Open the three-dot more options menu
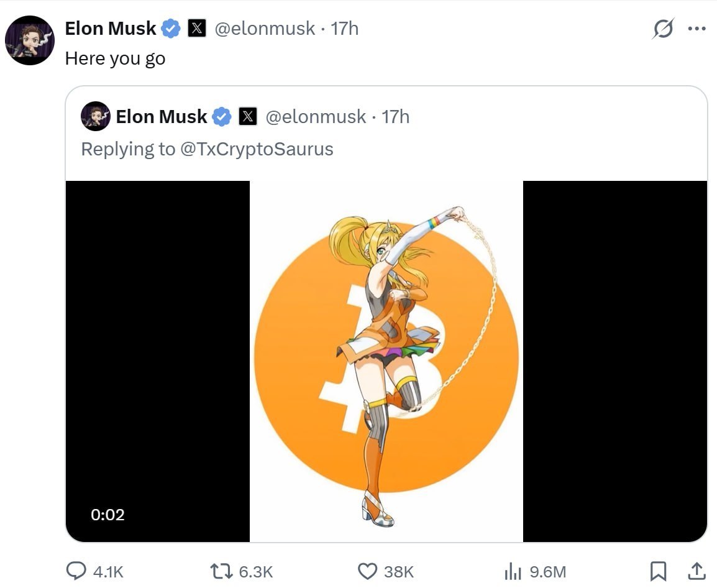 tap(697, 29)
